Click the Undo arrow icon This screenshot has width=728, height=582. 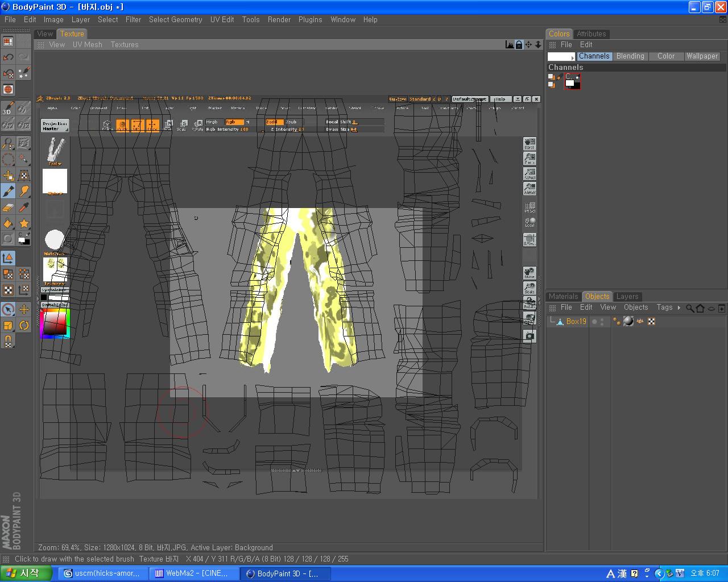click(8, 57)
